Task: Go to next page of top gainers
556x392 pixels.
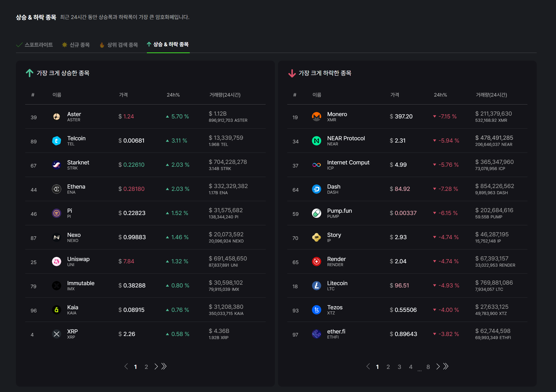Action: pos(156,367)
